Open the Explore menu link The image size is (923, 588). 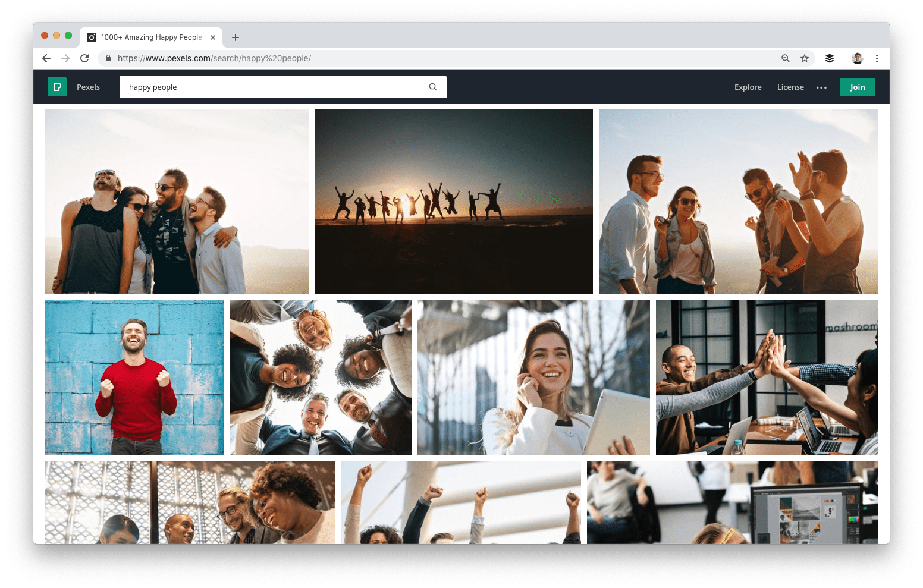(748, 87)
